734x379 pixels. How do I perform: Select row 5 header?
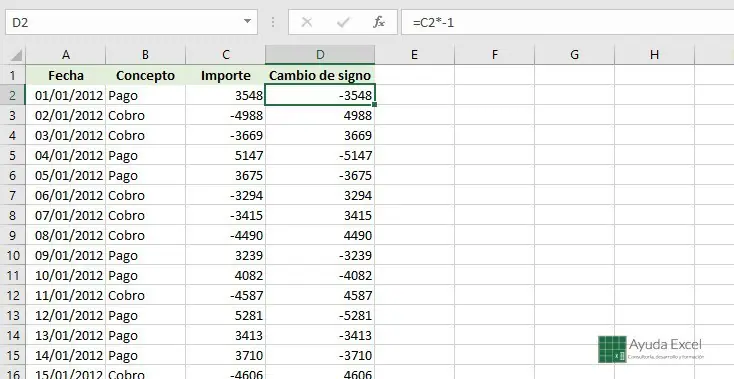tap(13, 155)
